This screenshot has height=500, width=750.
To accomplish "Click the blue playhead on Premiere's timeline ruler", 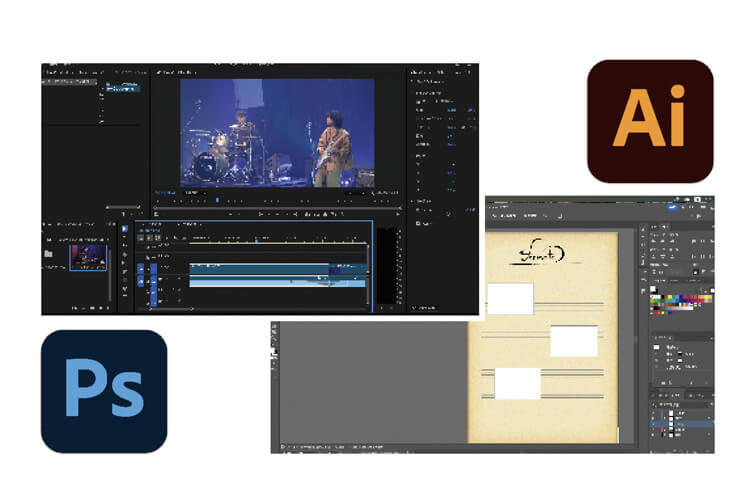I will [256, 239].
